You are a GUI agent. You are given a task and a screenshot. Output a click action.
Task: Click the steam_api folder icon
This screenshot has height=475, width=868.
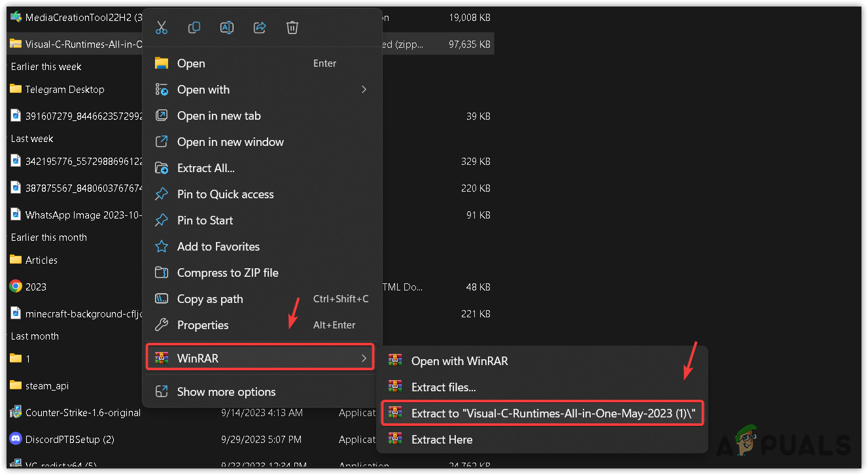[16, 385]
